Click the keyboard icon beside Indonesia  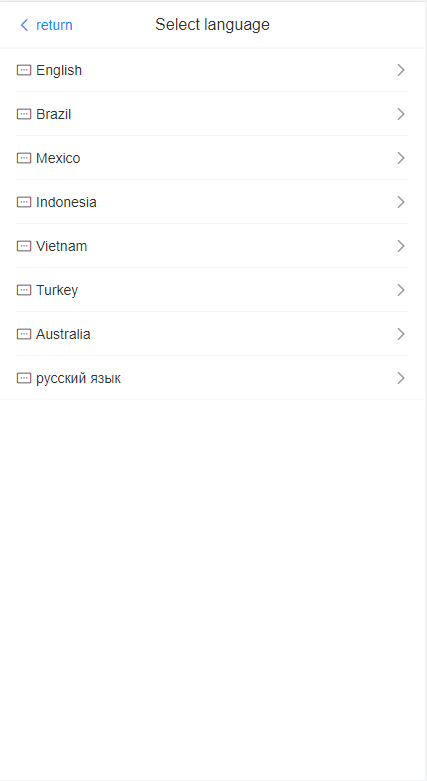[24, 202]
